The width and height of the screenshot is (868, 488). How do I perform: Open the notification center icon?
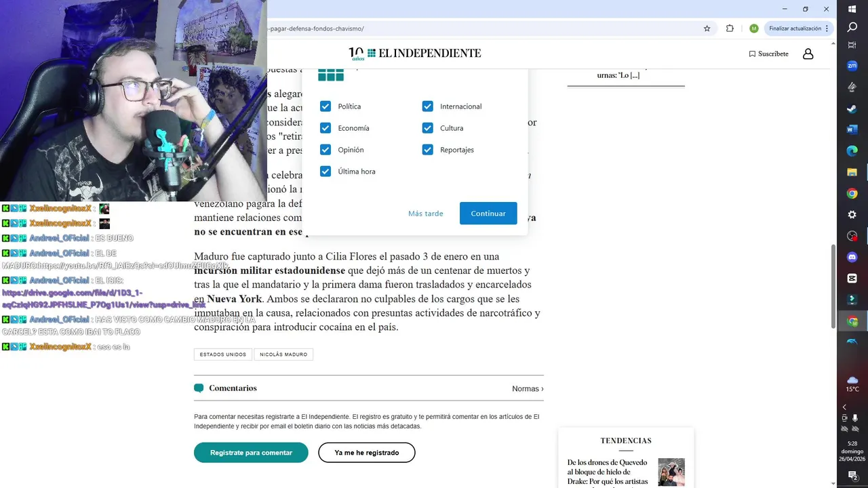(x=852, y=476)
